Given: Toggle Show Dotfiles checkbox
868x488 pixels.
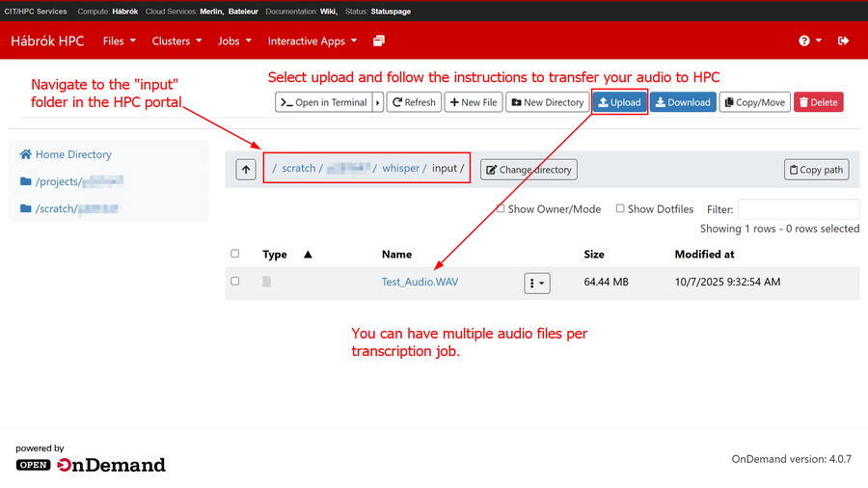Looking at the screenshot, I should (620, 208).
